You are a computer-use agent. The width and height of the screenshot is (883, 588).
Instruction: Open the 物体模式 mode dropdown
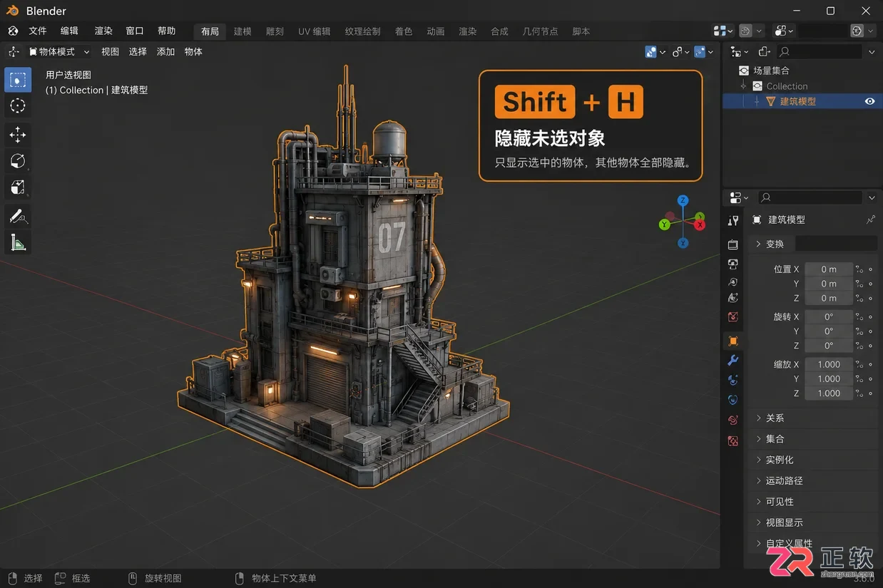tap(59, 51)
